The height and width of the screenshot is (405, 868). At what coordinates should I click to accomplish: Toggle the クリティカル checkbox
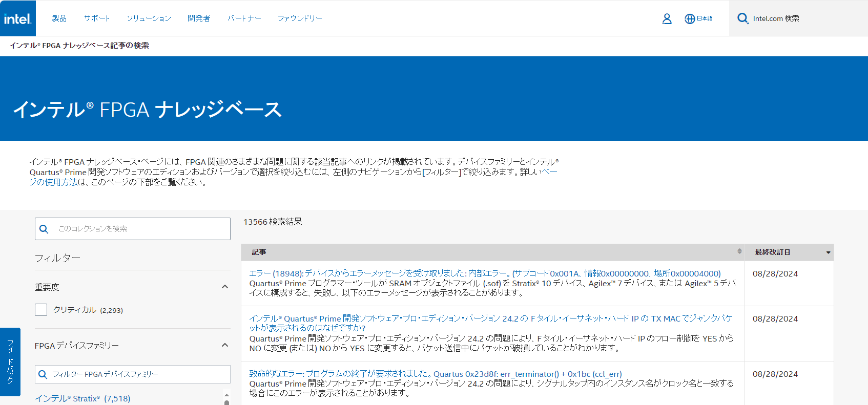[x=41, y=310]
